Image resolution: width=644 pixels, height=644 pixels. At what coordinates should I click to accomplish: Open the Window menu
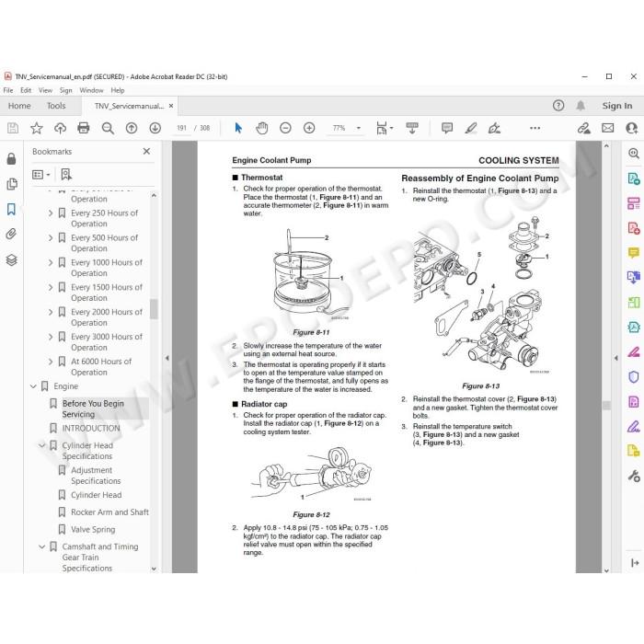click(x=91, y=90)
